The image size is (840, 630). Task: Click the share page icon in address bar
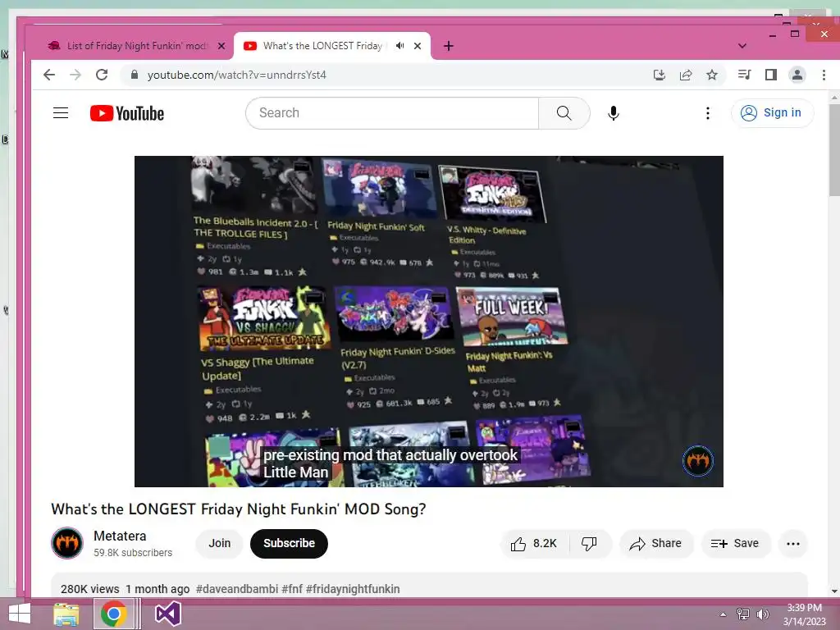[x=686, y=75]
